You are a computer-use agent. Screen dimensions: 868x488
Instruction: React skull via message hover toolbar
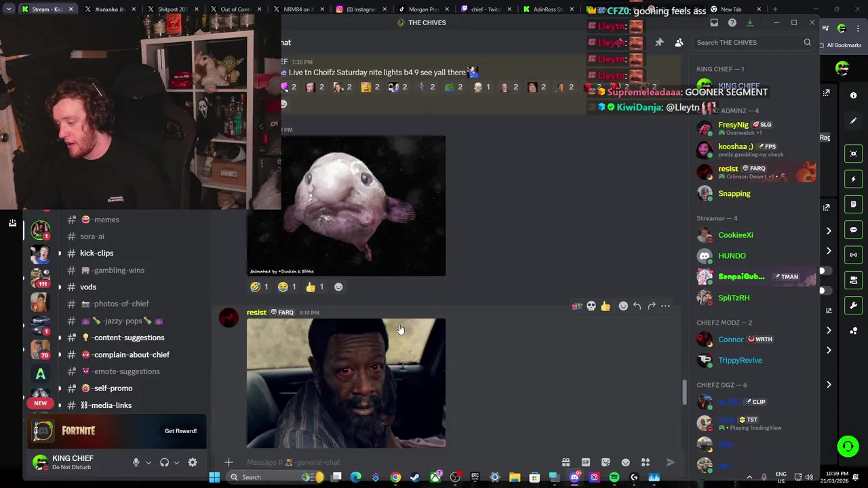591,306
